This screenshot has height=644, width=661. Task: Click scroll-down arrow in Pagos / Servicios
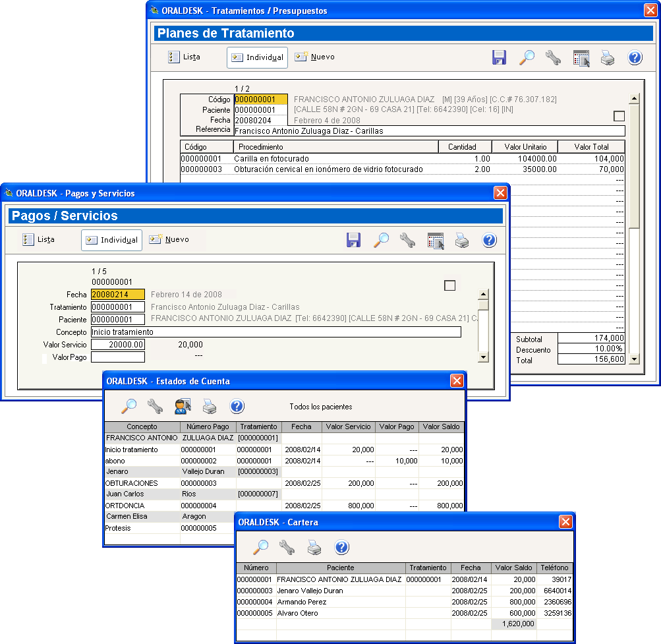pos(483,357)
